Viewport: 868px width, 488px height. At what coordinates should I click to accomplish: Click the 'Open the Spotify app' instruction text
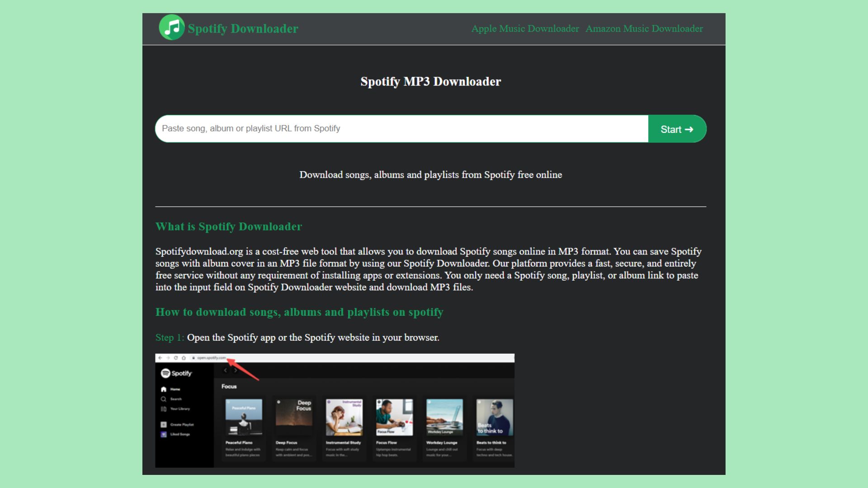(313, 338)
